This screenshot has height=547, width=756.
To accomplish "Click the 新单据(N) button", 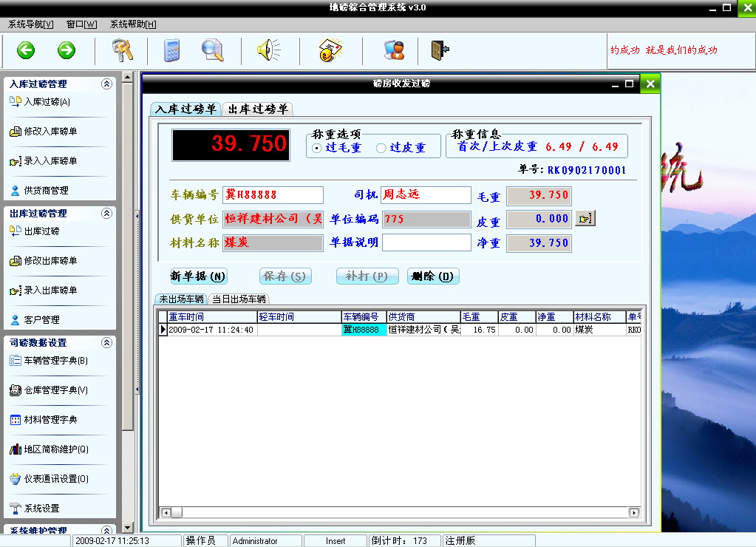I will click(x=199, y=276).
